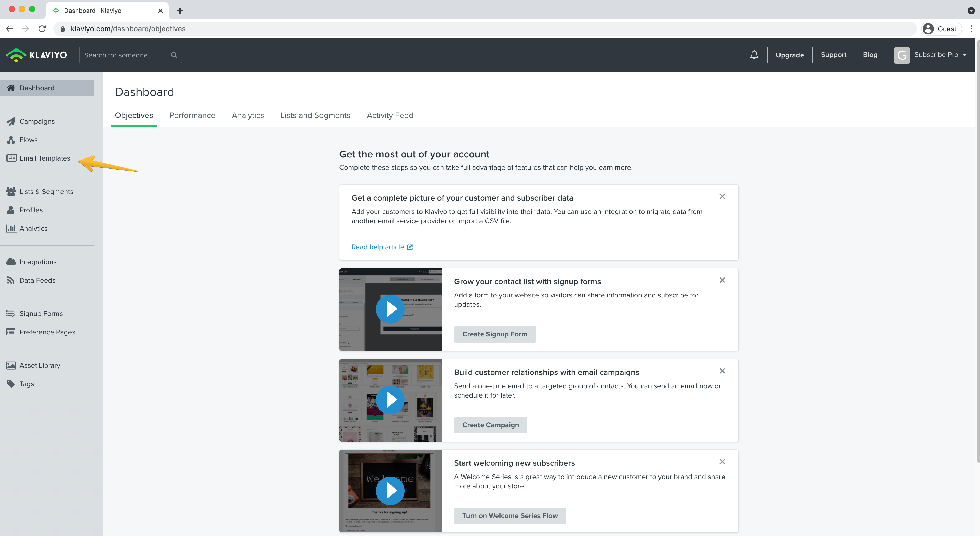
Task: Click the Create Campaign button
Action: pyautogui.click(x=490, y=425)
